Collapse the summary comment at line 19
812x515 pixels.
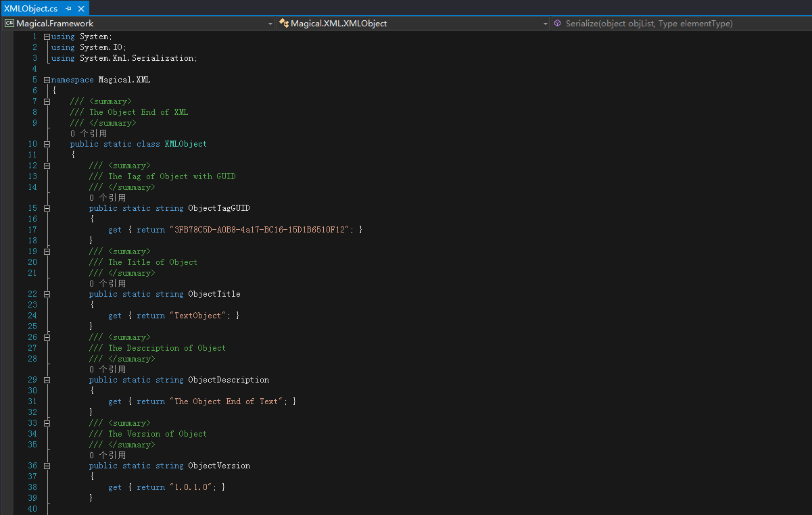pyautogui.click(x=47, y=251)
